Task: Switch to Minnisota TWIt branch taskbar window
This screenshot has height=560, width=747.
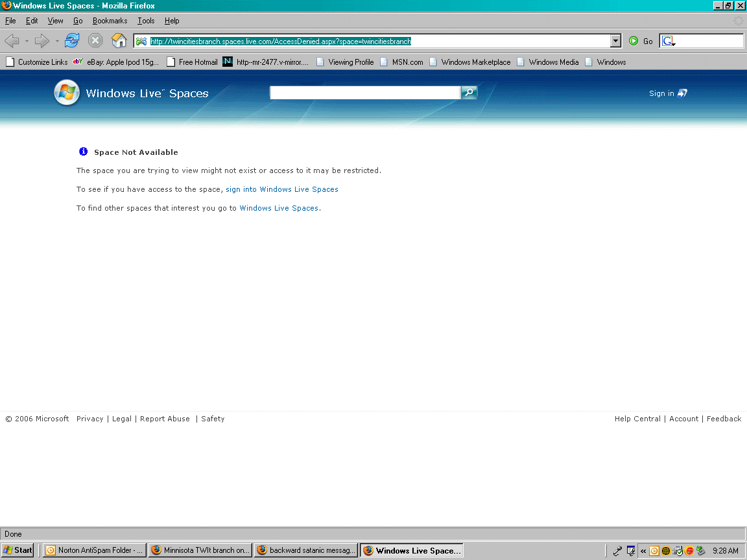Action: (200, 550)
